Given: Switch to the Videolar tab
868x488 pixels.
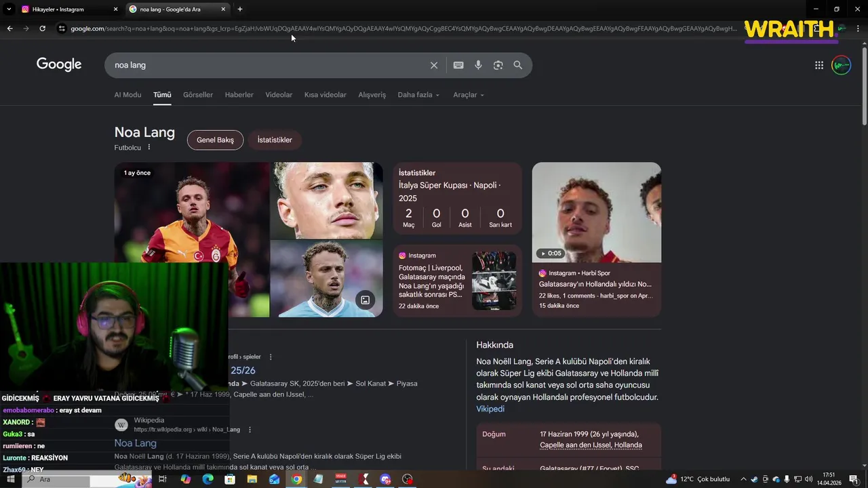Looking at the screenshot, I should (279, 95).
